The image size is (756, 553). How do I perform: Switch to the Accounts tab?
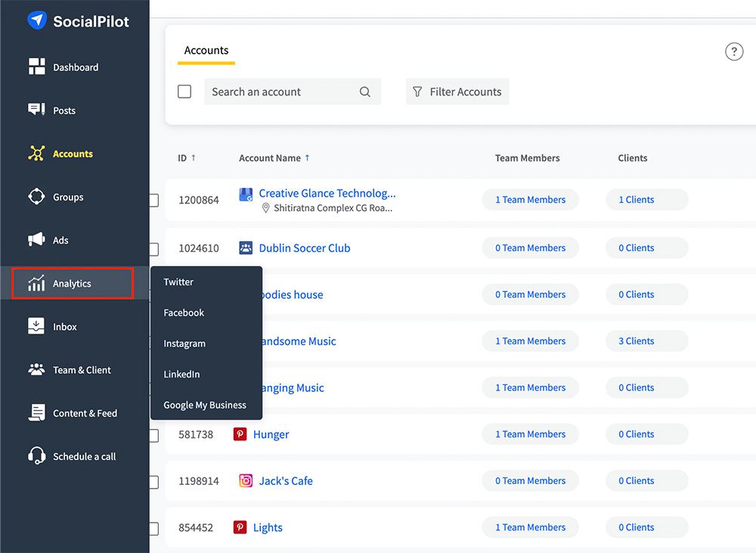point(206,51)
